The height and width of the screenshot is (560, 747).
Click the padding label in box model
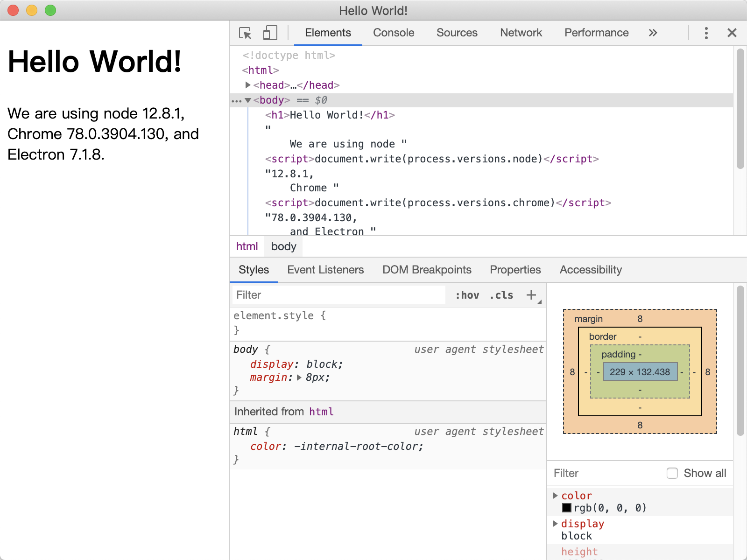(618, 354)
